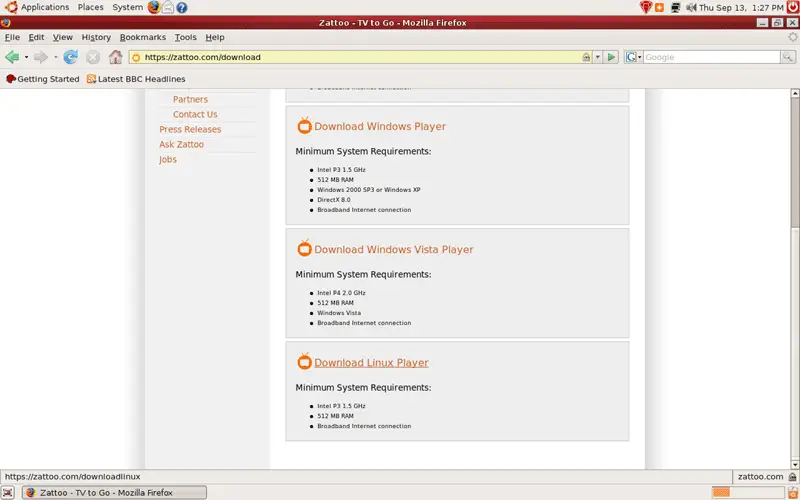
Task: Click the Google search input field
Action: pos(711,57)
